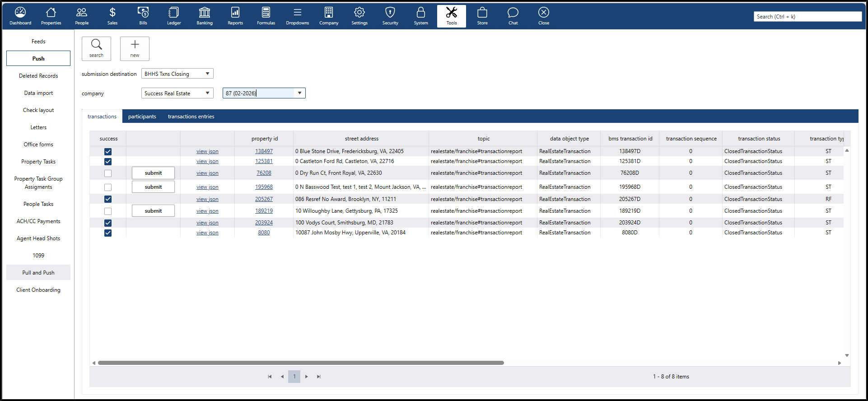This screenshot has width=868, height=401.
Task: Click the new plus button
Action: (x=135, y=48)
